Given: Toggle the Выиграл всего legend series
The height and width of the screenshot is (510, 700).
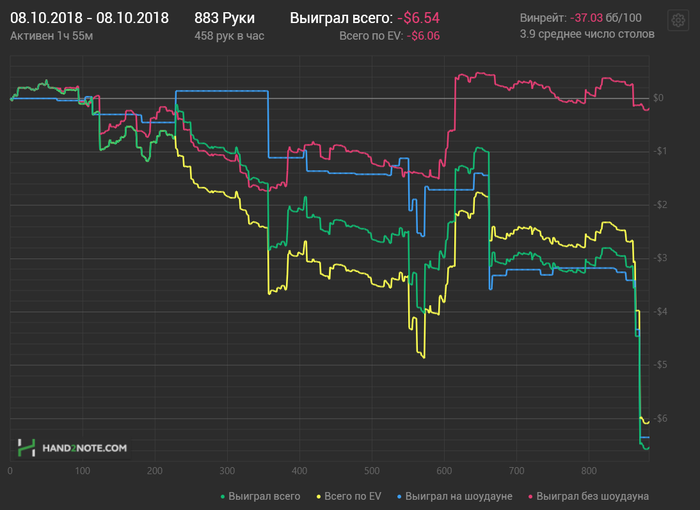Looking at the screenshot, I should click(264, 495).
